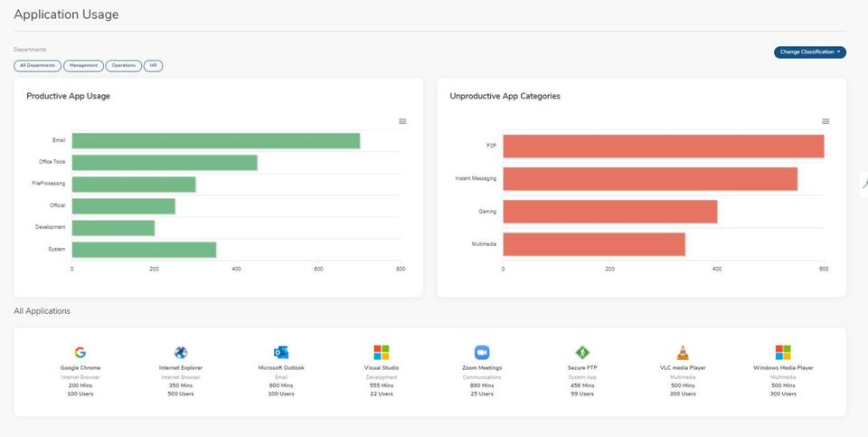Click the red P2P category bar
This screenshot has height=437, width=868.
click(663, 147)
